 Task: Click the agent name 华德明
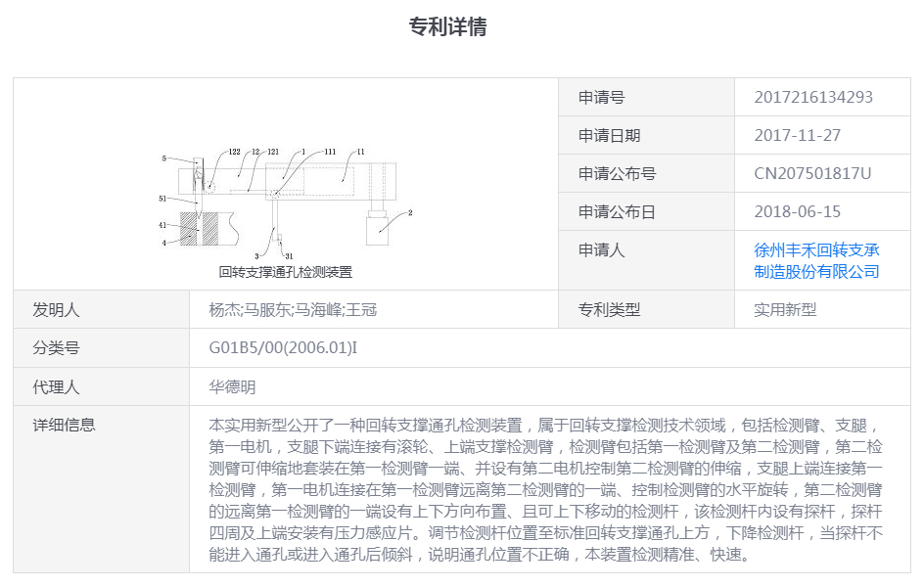click(232, 386)
